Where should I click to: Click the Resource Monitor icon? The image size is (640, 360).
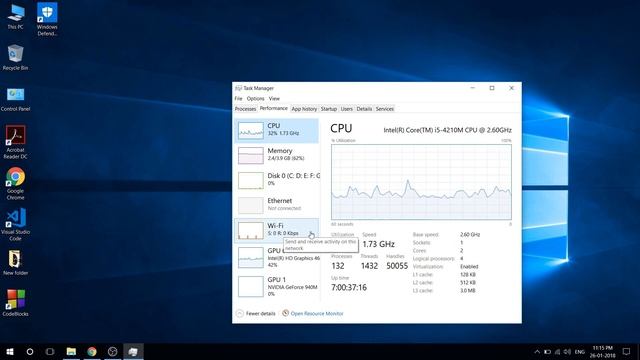pos(285,313)
